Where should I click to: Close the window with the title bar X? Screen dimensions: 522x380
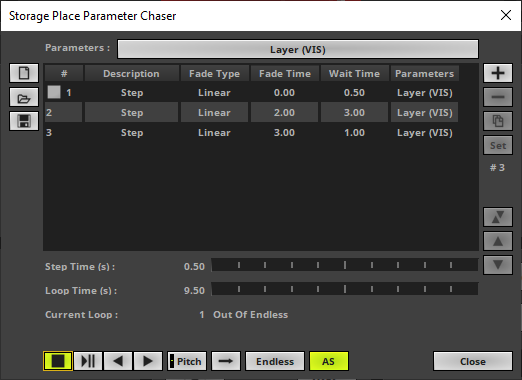pyautogui.click(x=506, y=15)
